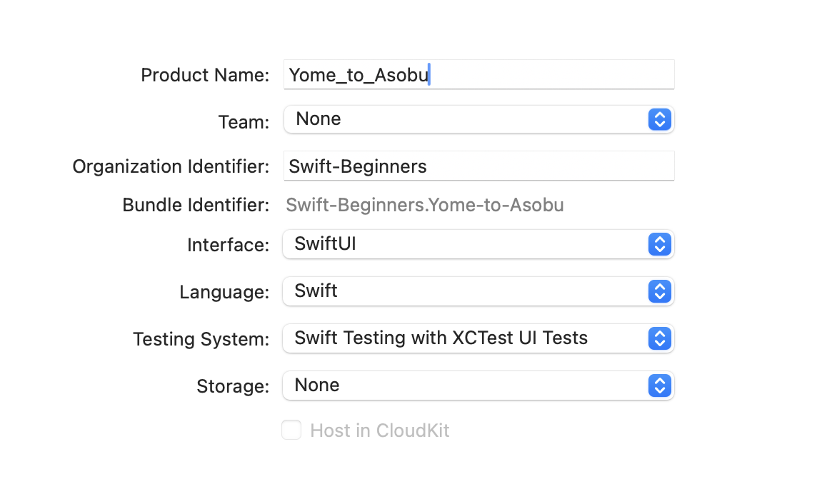817x504 pixels.
Task: Click the Interface dropdown's blue chevron icon
Action: point(660,244)
